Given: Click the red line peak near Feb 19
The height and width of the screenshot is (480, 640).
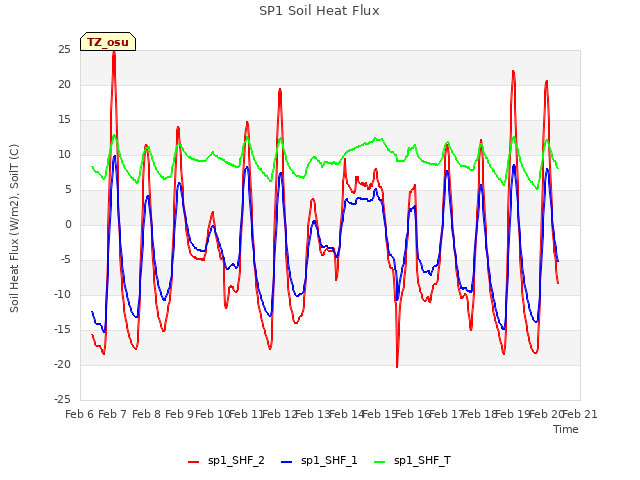Looking at the screenshot, I should click(x=513, y=71).
